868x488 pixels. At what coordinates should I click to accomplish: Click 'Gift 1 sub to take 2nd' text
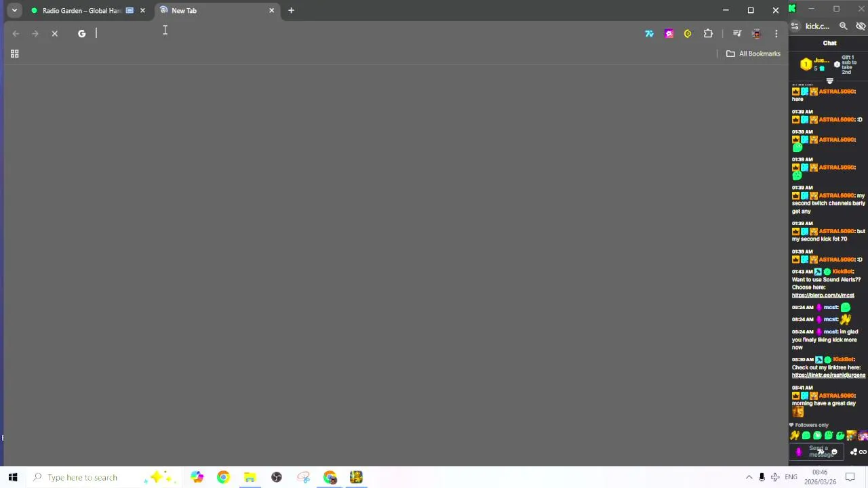[848, 64]
